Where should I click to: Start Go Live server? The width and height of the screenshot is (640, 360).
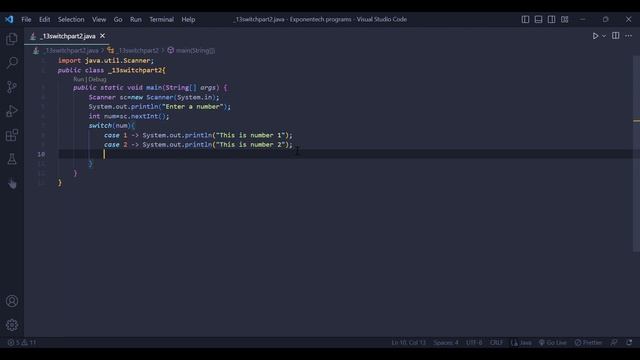(553, 342)
